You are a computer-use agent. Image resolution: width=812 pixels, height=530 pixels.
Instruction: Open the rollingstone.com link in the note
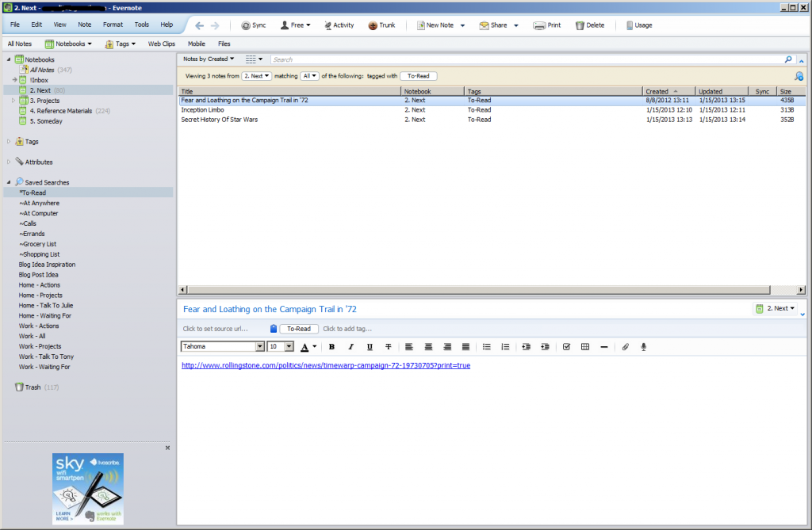(325, 365)
